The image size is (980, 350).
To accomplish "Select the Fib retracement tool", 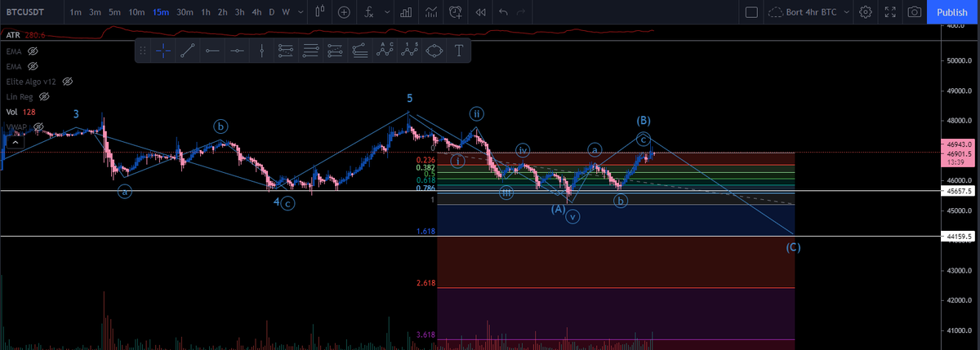I will (x=286, y=51).
